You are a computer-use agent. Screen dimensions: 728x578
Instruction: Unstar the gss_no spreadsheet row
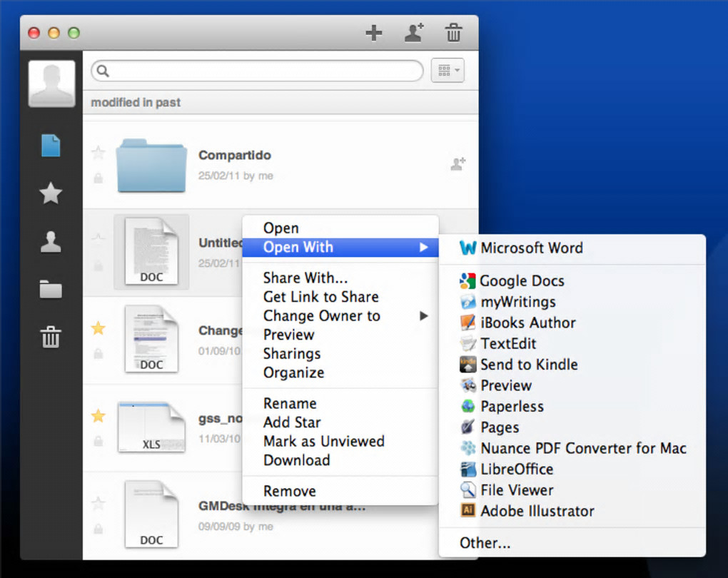tap(98, 415)
